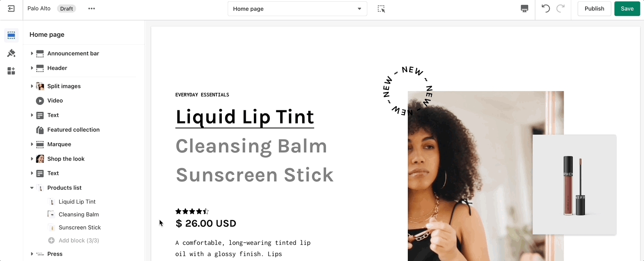
Task: Click the Undo arrow icon
Action: point(546,9)
